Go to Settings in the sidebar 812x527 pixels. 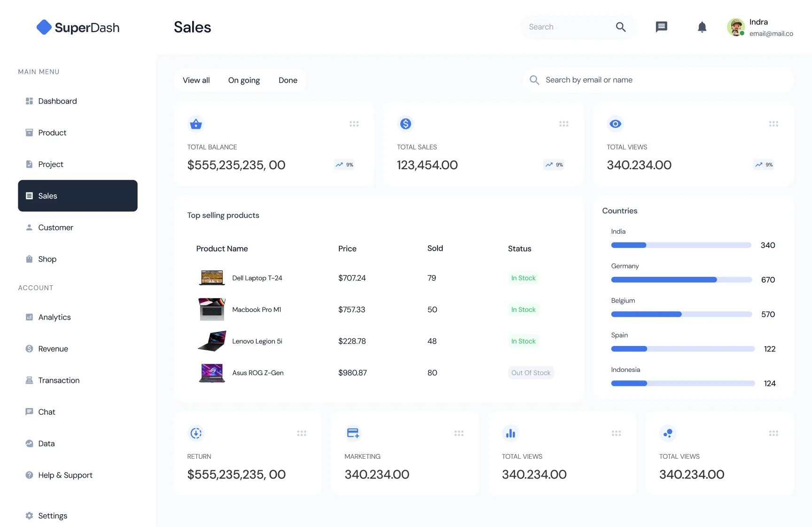53,516
